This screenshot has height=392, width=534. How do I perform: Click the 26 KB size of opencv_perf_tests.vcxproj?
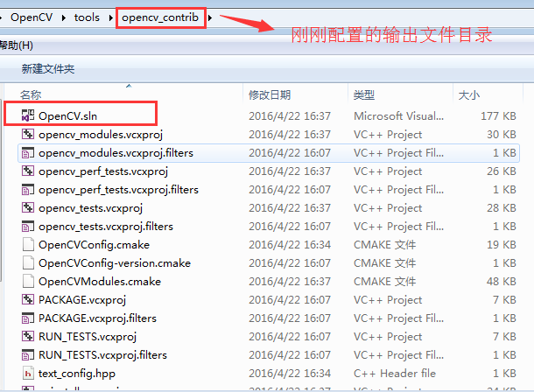point(502,171)
